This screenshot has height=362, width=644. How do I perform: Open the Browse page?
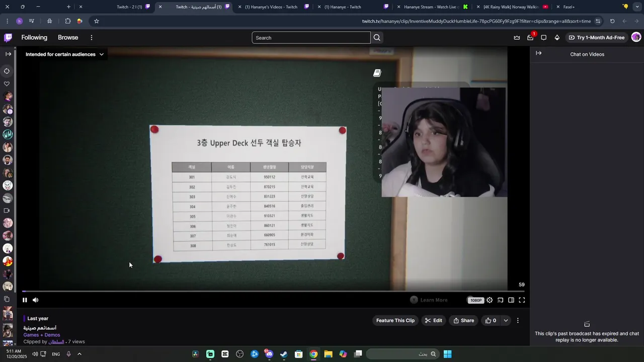point(68,38)
